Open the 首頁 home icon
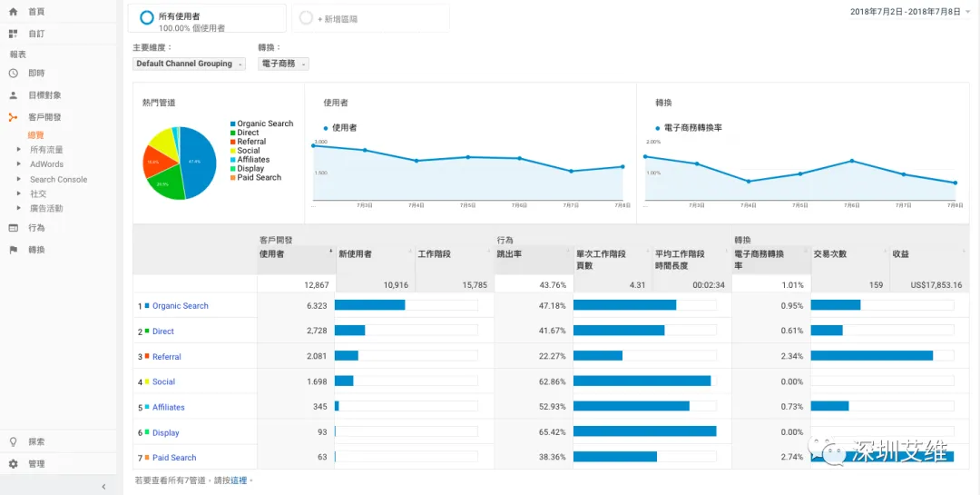980x495 pixels. pyautogui.click(x=13, y=12)
